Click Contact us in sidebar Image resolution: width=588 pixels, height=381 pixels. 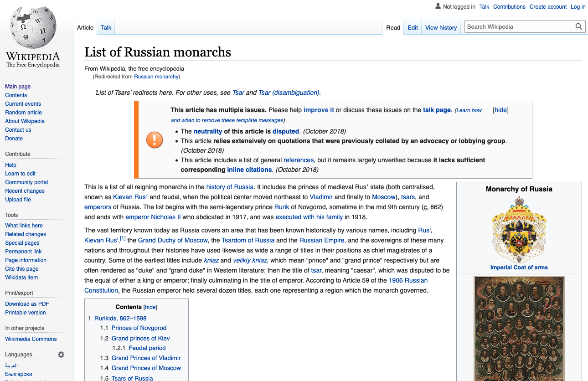point(18,130)
